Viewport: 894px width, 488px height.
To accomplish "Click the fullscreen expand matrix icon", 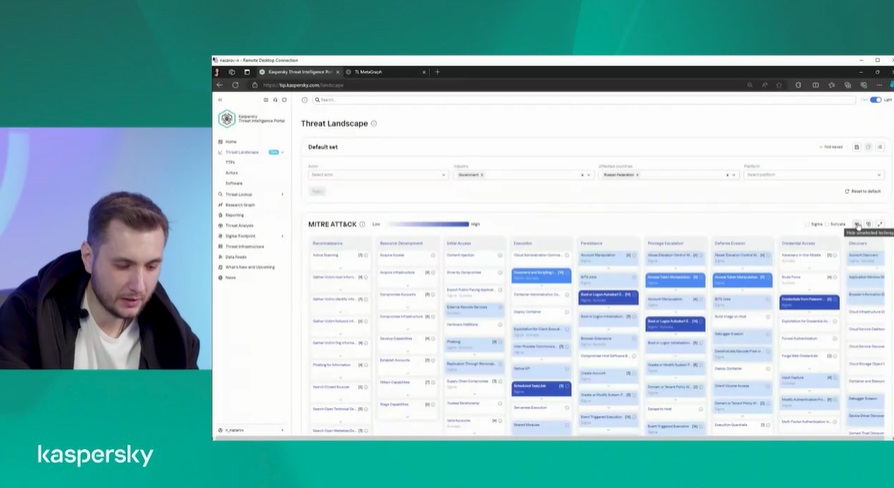I will click(880, 224).
